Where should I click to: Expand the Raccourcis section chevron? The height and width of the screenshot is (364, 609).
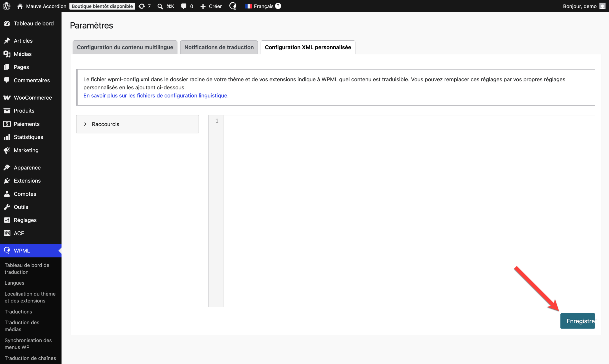coord(85,124)
